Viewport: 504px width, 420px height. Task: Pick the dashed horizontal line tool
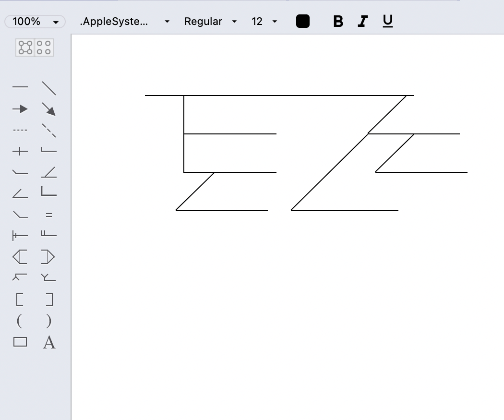click(20, 130)
